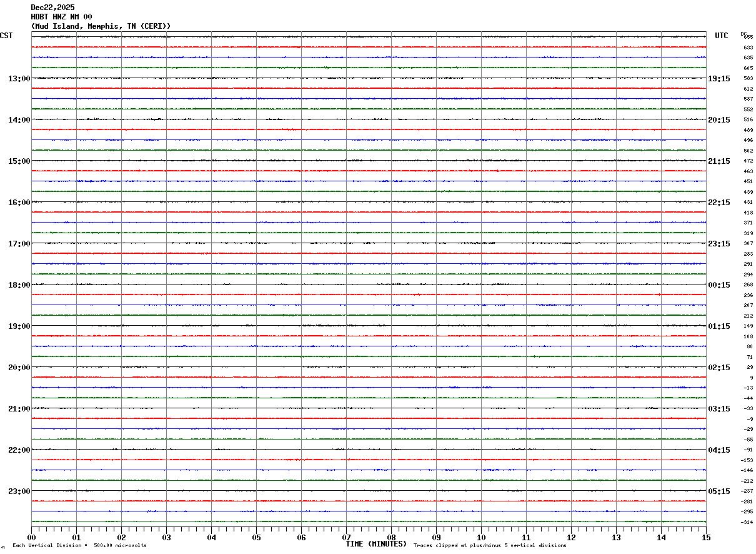Click the 03:15 UTC time label

click(x=719, y=409)
